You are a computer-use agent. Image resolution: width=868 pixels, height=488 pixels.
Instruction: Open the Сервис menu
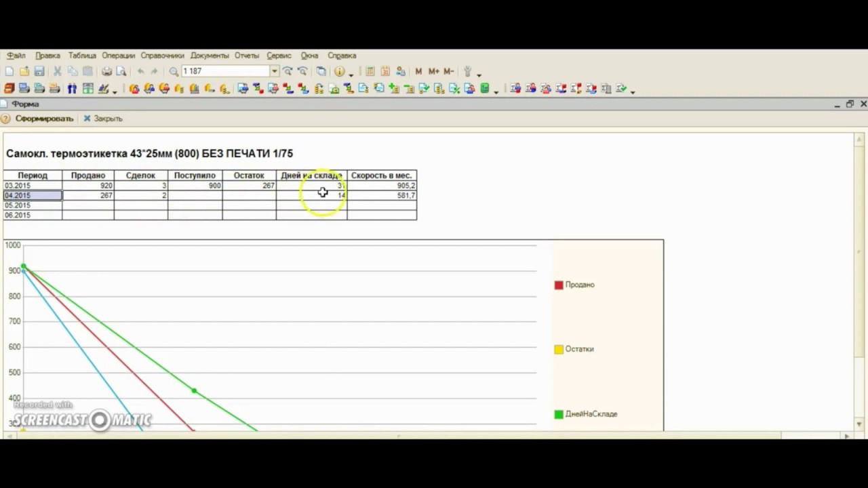(x=279, y=56)
